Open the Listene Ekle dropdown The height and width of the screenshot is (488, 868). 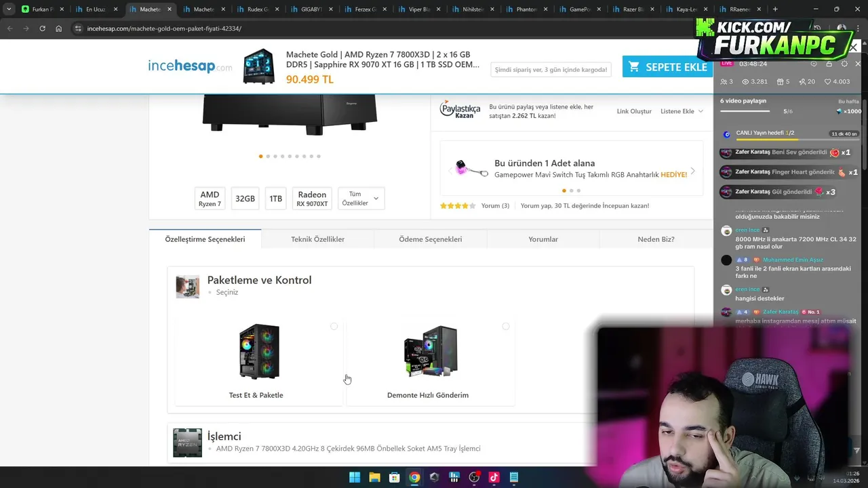pos(682,111)
